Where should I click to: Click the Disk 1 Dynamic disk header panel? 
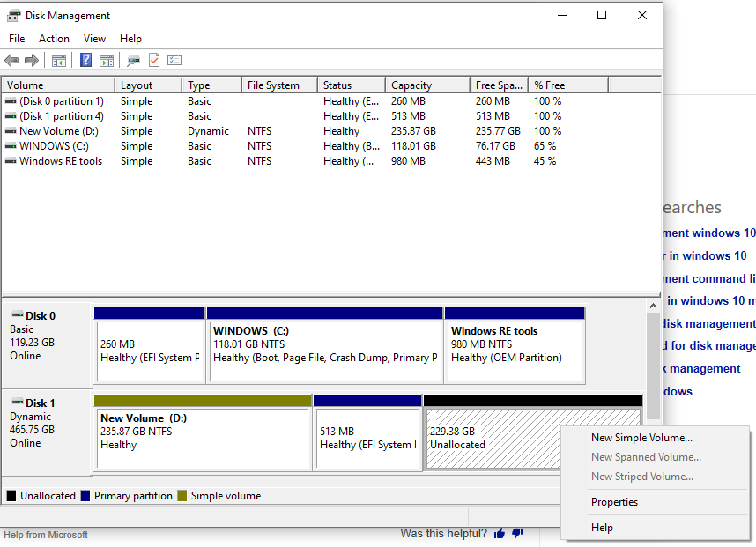pos(47,432)
